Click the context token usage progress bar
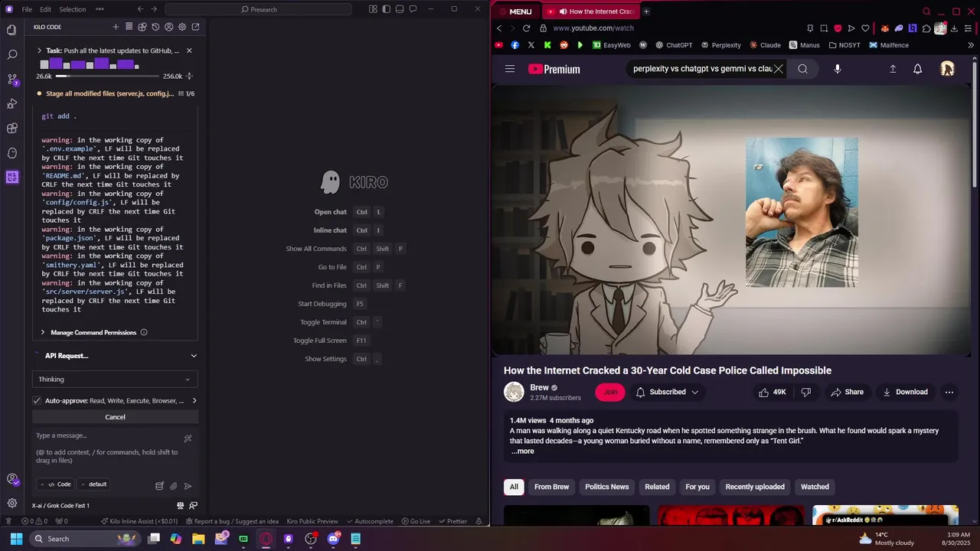Screen dimensions: 980x551 pyautogui.click(x=107, y=77)
